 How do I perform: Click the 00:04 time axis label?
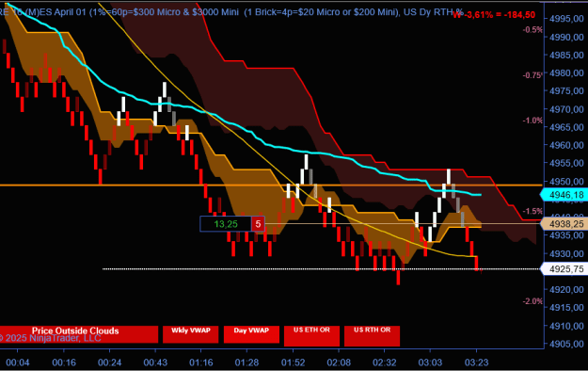(x=18, y=363)
